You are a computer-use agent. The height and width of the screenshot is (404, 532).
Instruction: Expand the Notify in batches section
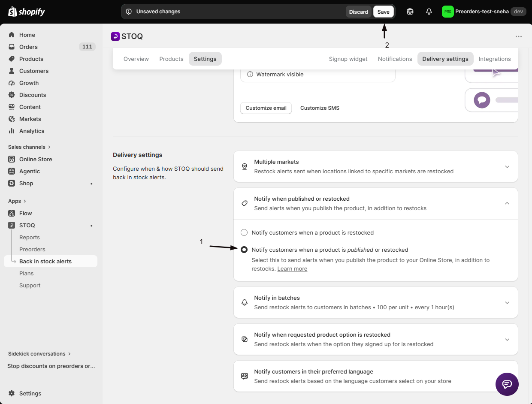(507, 302)
